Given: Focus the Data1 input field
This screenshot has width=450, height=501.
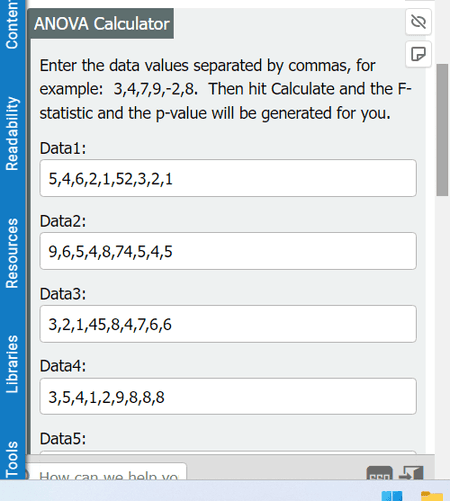Looking at the screenshot, I should click(x=228, y=178).
